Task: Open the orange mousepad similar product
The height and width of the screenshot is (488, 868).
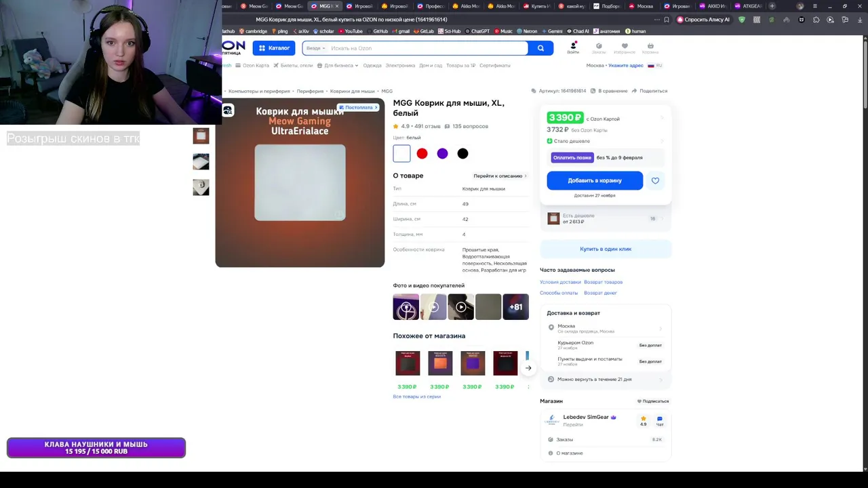Action: click(x=440, y=363)
